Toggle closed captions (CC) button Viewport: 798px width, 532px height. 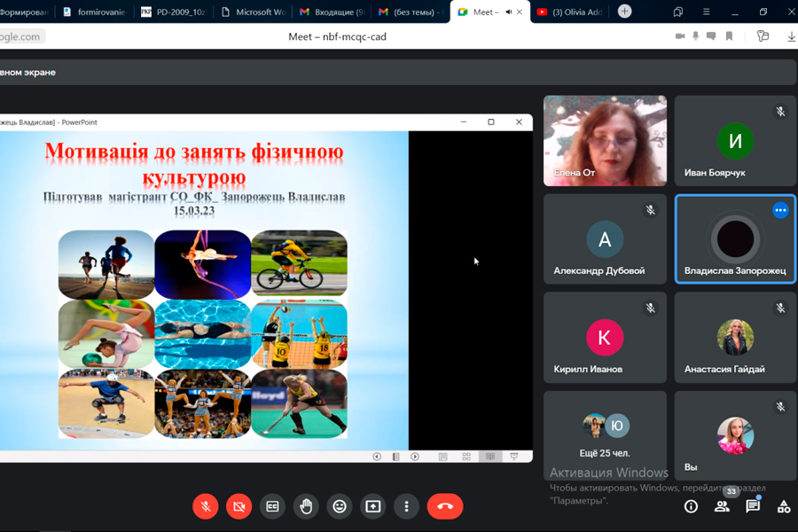pos(272,506)
